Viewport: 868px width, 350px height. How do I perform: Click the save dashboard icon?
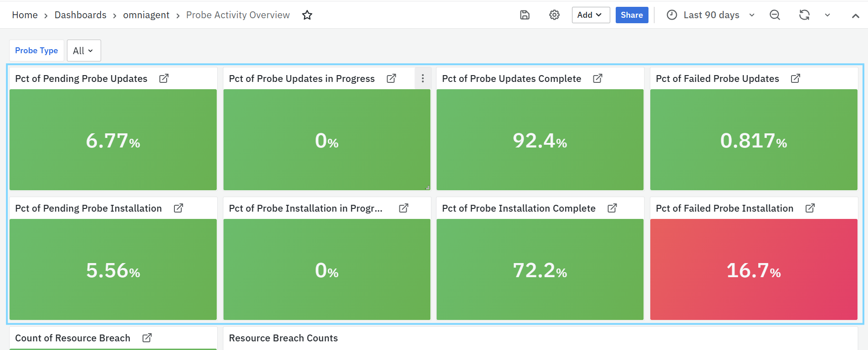coord(525,15)
